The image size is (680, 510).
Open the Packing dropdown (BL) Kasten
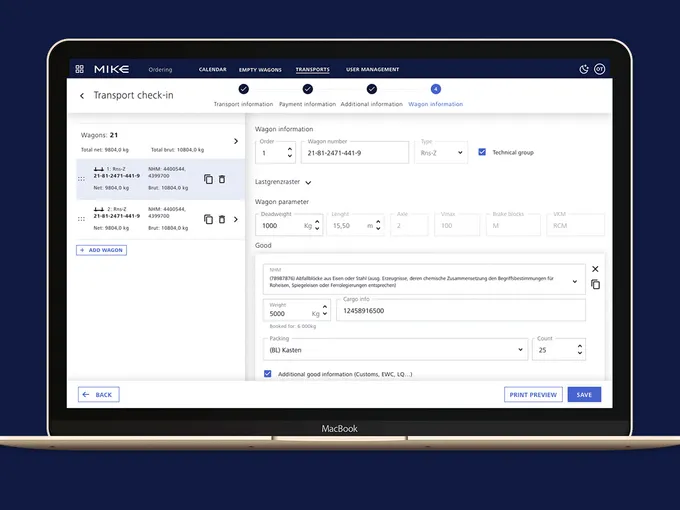point(394,350)
